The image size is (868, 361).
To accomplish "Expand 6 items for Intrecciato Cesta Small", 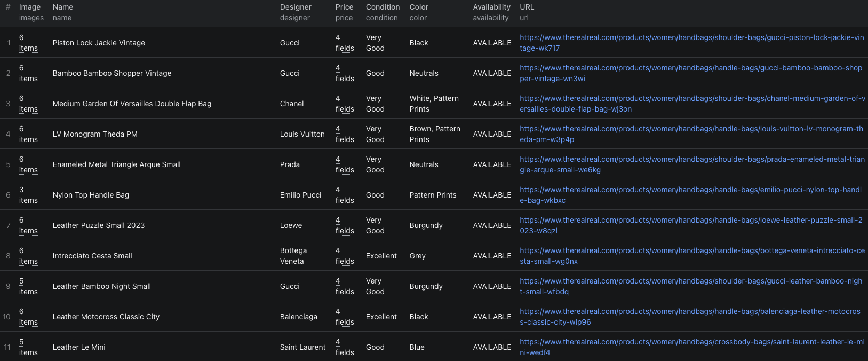I will (x=28, y=256).
